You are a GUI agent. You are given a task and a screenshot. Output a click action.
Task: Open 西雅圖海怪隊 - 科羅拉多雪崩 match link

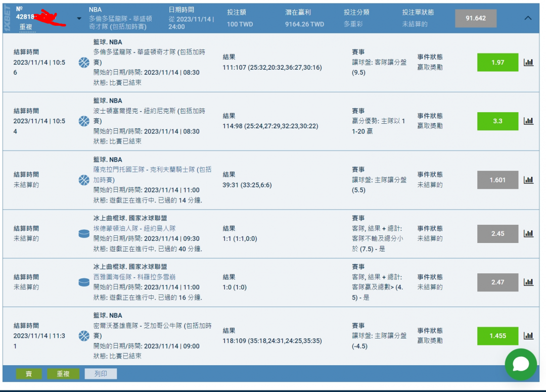coord(134,277)
